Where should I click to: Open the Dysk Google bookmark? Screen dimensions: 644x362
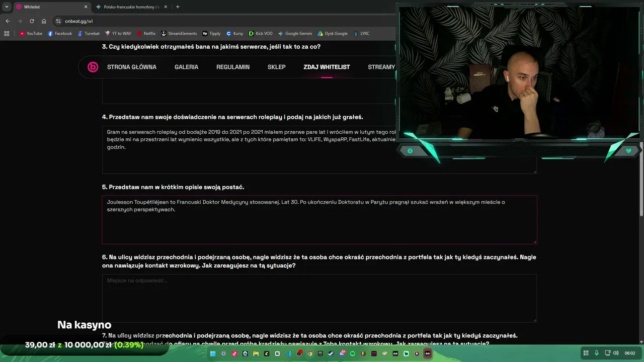[x=333, y=34]
